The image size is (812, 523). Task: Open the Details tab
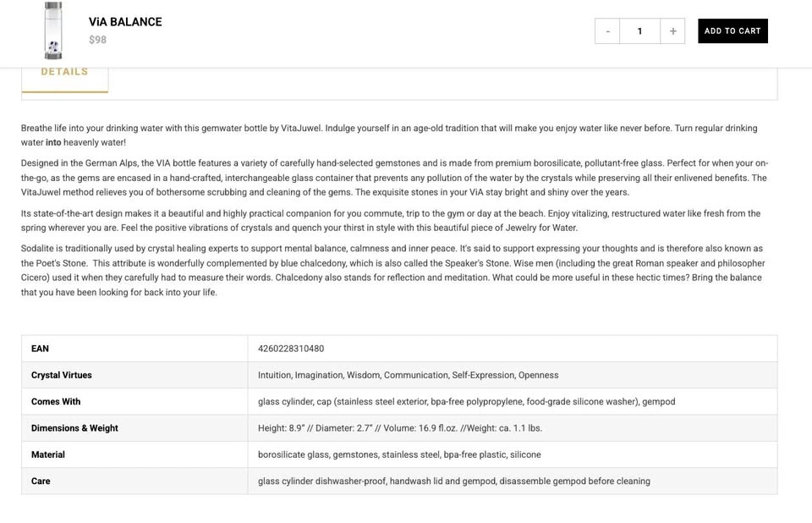click(64, 72)
